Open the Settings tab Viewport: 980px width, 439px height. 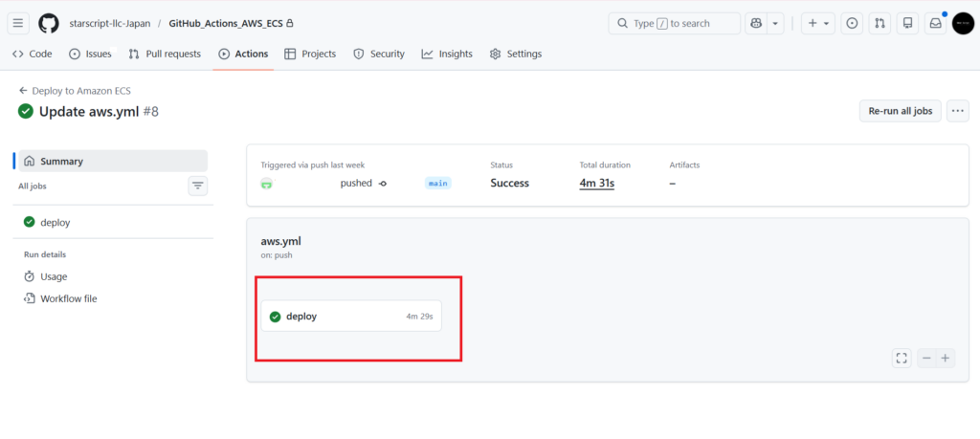pyautogui.click(x=515, y=54)
